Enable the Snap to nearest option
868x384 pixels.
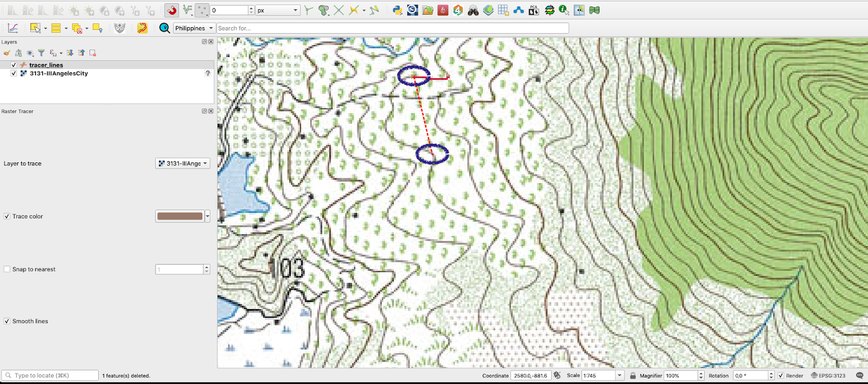pyautogui.click(x=7, y=269)
